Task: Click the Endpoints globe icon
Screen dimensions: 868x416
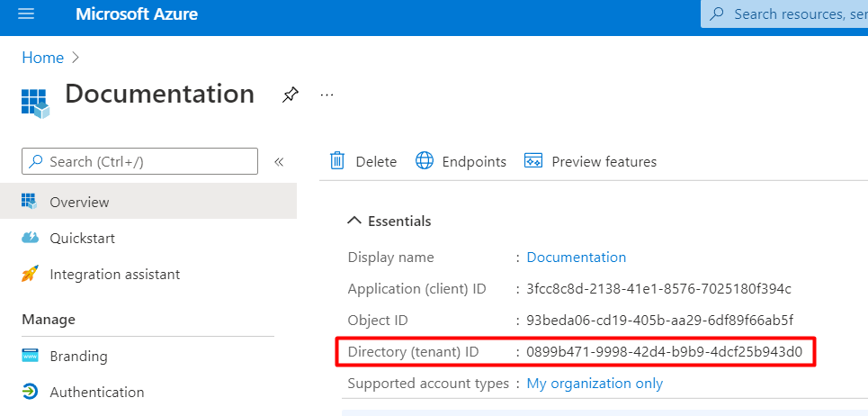Action: coord(425,160)
